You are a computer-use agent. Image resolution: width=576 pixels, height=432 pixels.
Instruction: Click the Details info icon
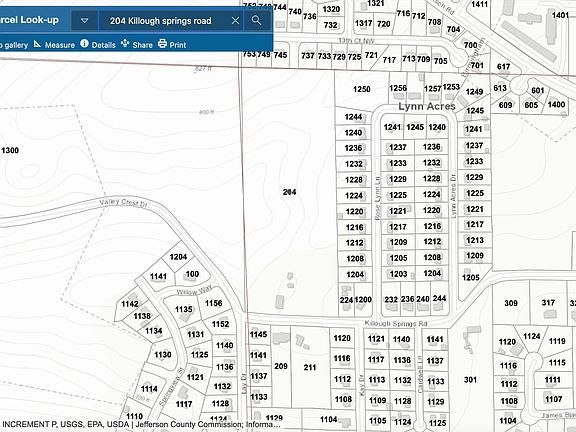[x=84, y=44]
